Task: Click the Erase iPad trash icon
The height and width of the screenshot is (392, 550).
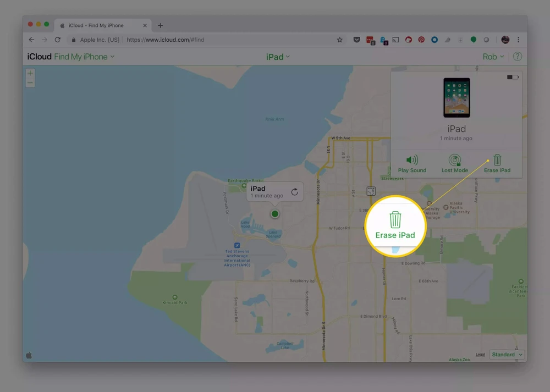Action: click(x=497, y=160)
